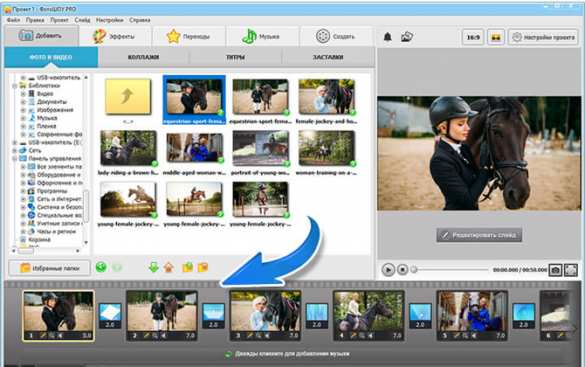Screen dimensions: 585x367
Task: Go back with the green back arrow
Action: click(x=101, y=267)
